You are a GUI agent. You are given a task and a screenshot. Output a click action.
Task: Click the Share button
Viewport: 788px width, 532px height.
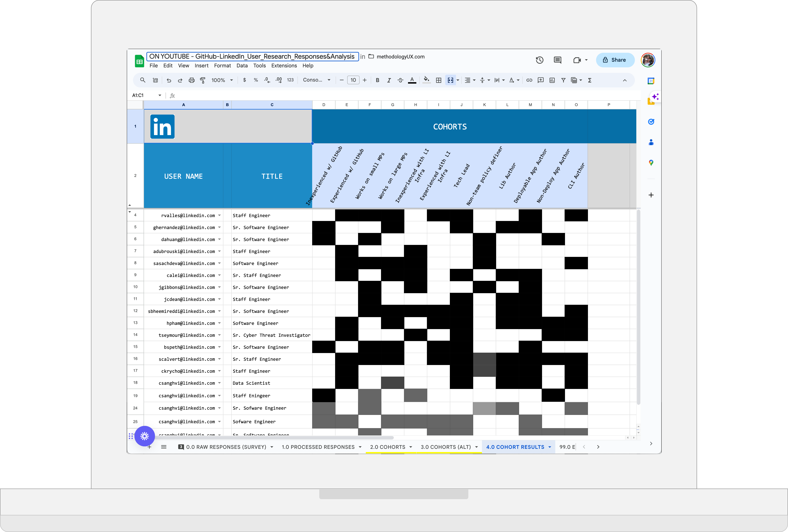[x=615, y=60]
